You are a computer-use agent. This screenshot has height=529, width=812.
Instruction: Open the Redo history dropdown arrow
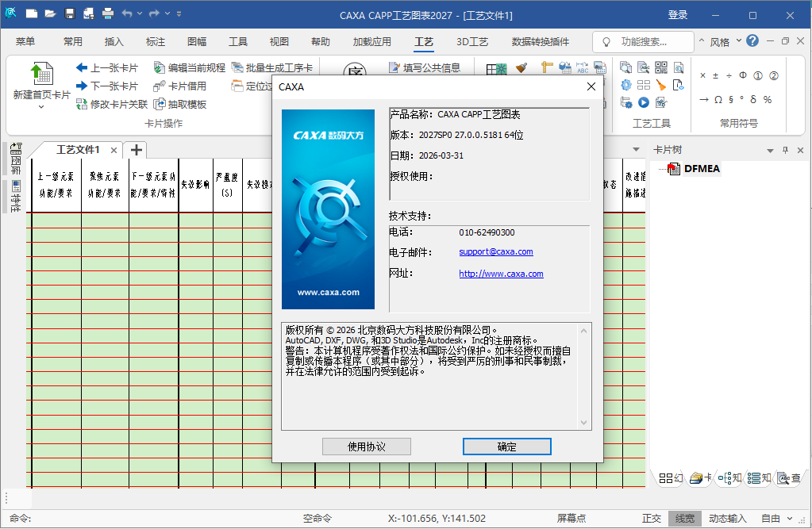click(167, 13)
